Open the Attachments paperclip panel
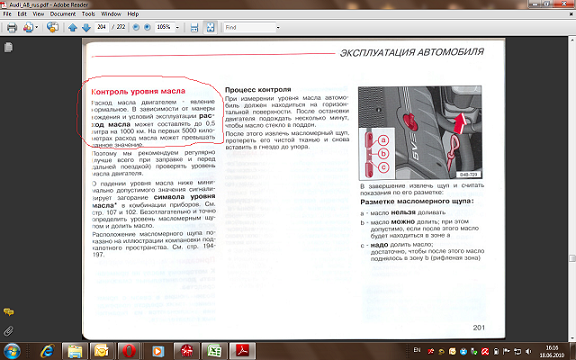This screenshot has width=576, height=360. (8, 331)
